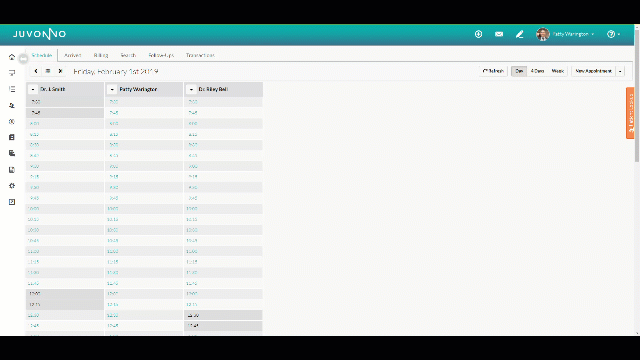Open the Home icon in the sidebar
Screen dimensions: 640x360
[12, 57]
